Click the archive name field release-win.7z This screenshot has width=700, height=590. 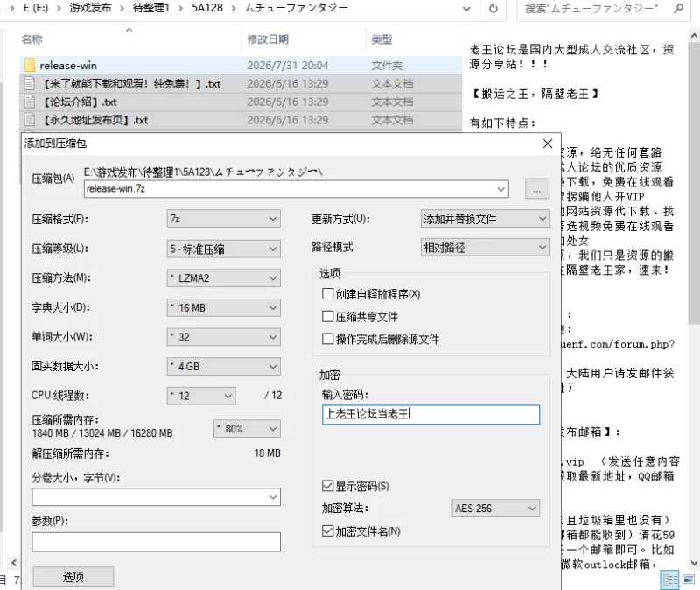pos(296,189)
